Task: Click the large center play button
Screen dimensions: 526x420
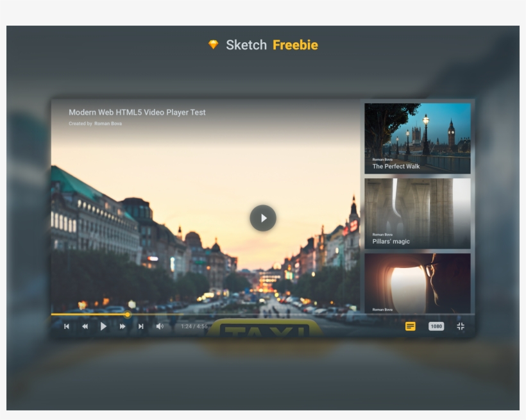Action: point(263,218)
